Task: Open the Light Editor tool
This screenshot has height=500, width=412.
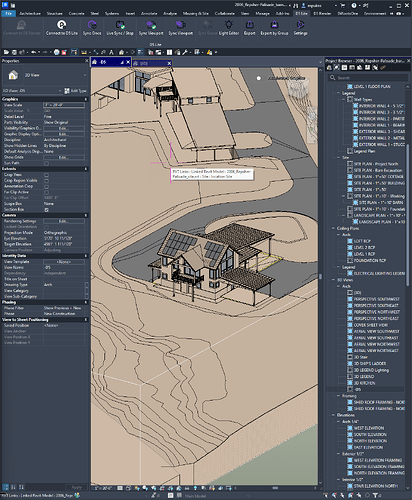Action: tap(229, 27)
